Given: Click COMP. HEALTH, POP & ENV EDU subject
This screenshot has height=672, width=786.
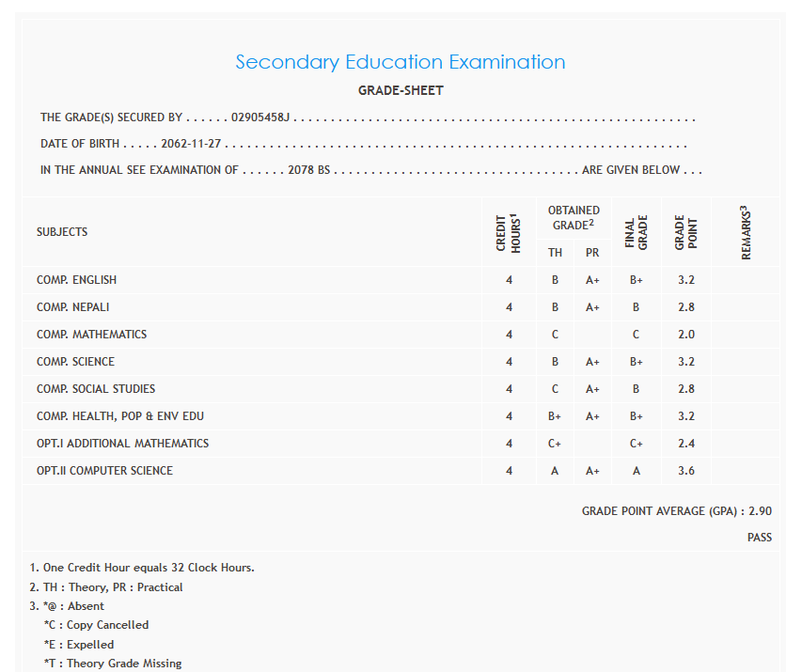Looking at the screenshot, I should click(120, 416).
